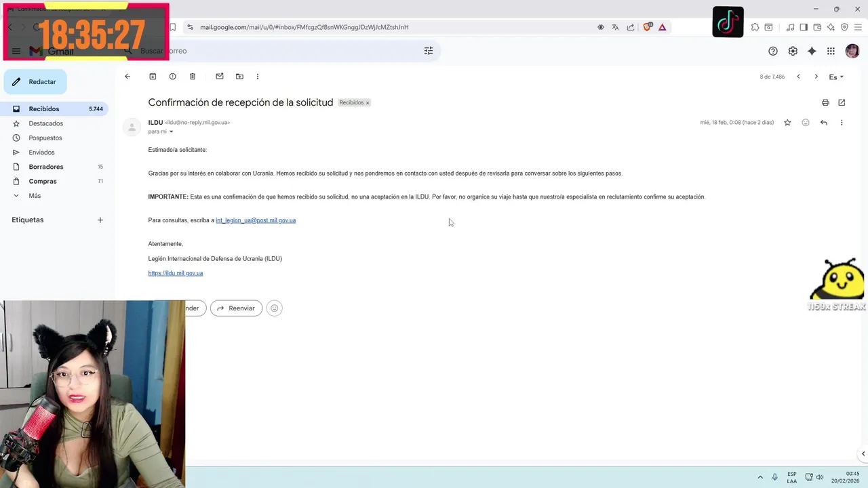
Task: Star the ILDU message
Action: [787, 123]
